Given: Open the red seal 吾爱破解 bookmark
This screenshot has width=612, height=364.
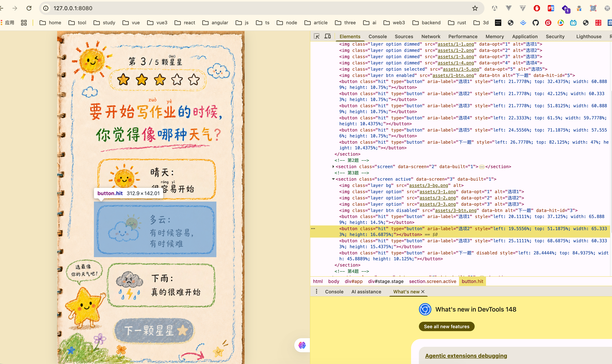Looking at the screenshot, I should (598, 23).
